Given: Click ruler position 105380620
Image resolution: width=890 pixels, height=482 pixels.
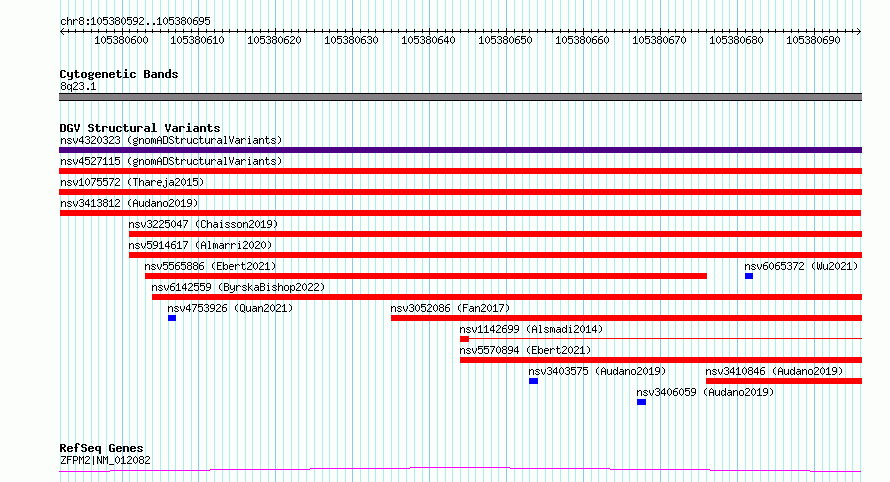Looking at the screenshot, I should [274, 41].
